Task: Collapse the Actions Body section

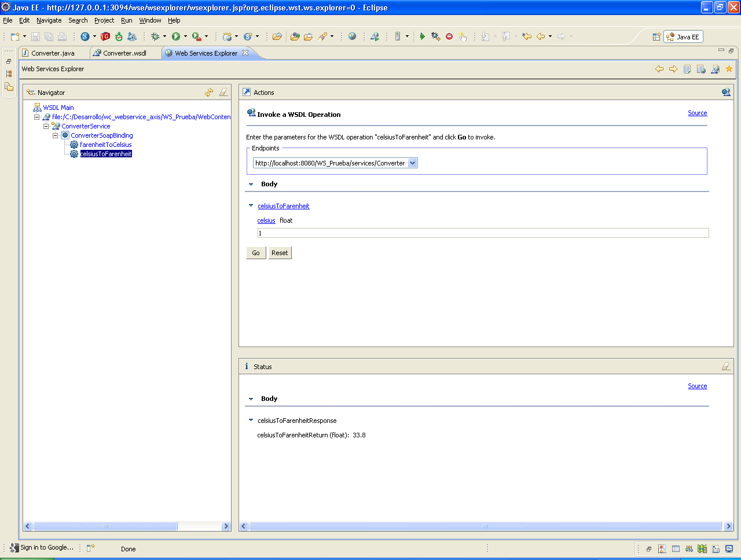Action: (251, 184)
